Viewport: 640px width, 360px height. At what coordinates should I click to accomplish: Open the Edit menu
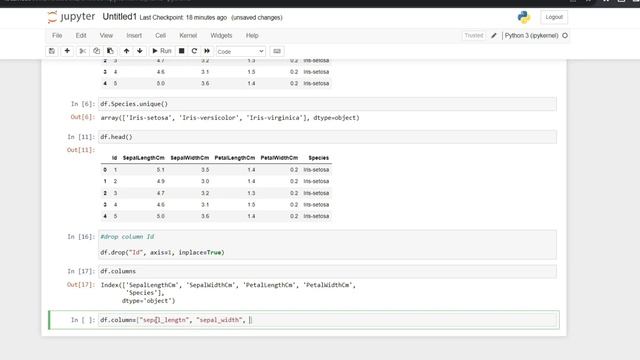81,36
